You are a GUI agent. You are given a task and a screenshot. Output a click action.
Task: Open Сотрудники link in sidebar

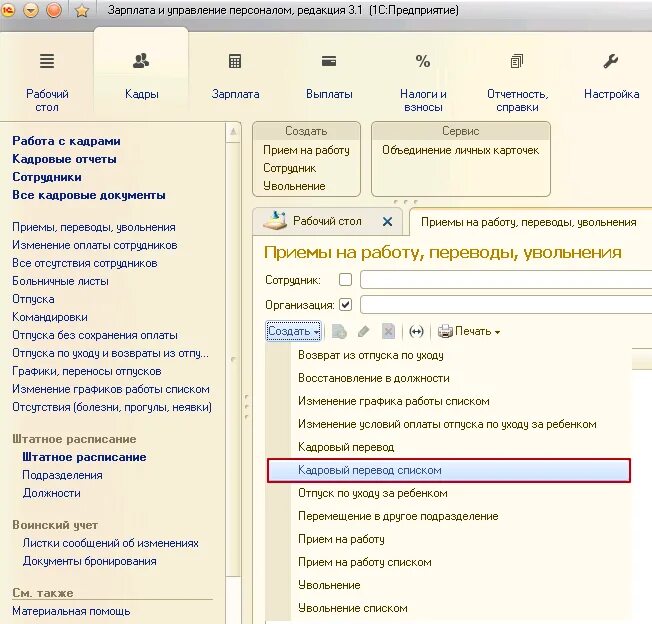[47, 177]
